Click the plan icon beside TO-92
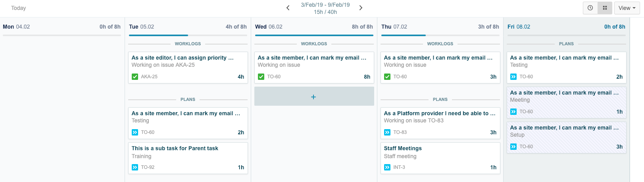This screenshot has width=644, height=182. point(135,167)
